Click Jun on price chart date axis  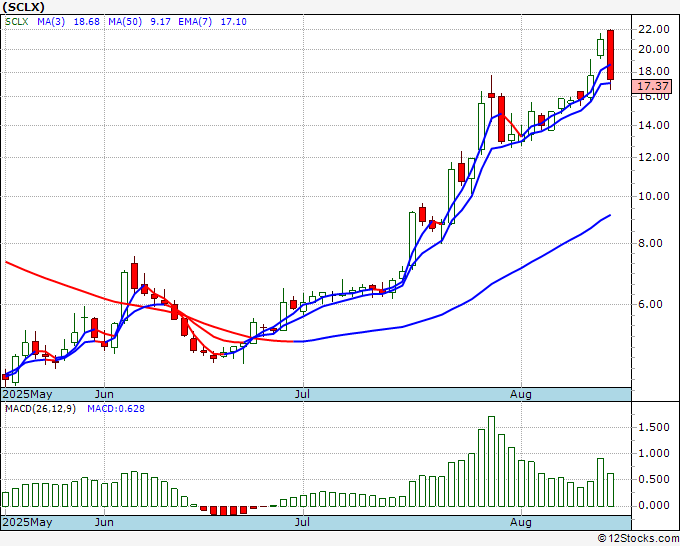tap(104, 394)
